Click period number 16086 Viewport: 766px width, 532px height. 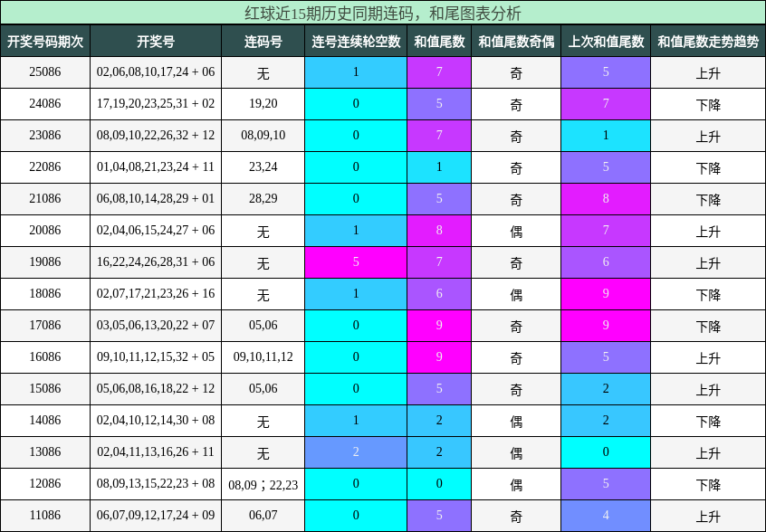click(45, 357)
